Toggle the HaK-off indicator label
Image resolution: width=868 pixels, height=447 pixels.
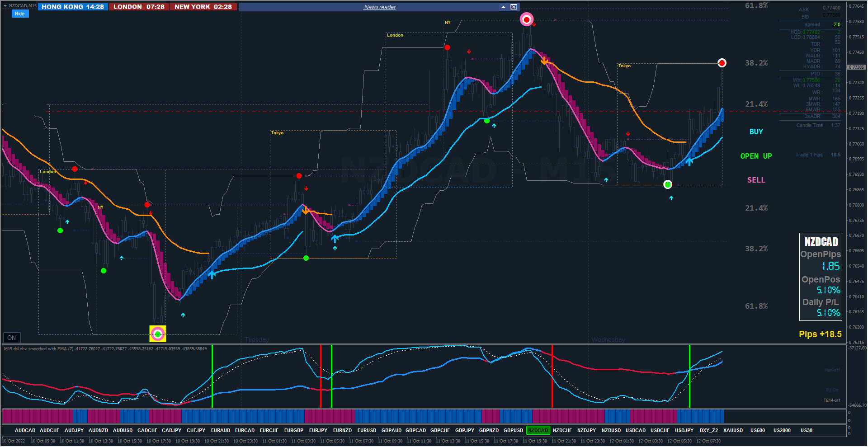coord(832,370)
